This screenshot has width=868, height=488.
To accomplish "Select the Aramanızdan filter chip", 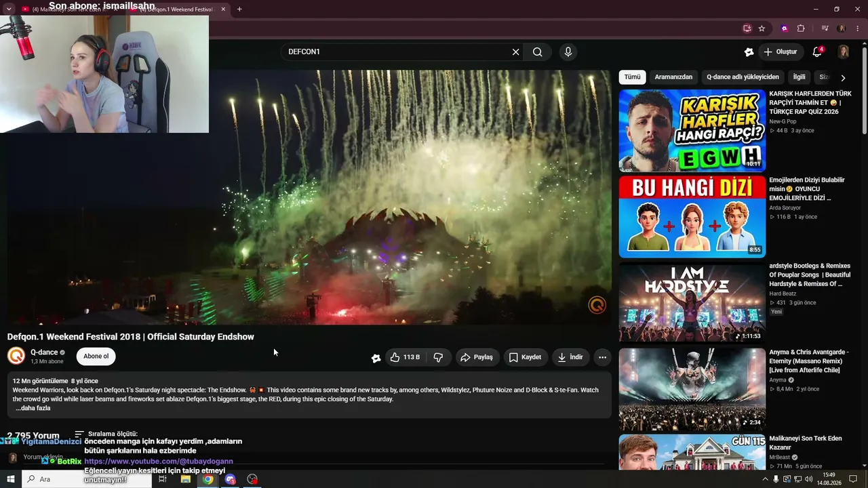I will click(673, 77).
